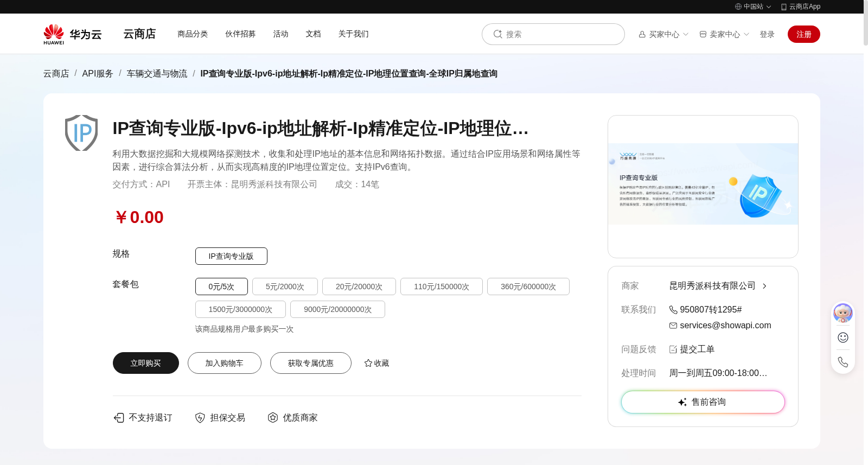Open the robot assistant avatar
This screenshot has height=465, width=868.
tap(843, 313)
